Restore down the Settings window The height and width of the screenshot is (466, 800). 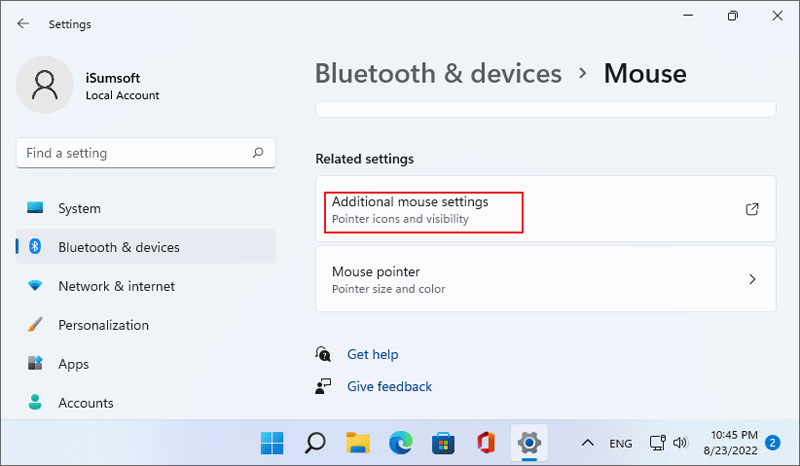pyautogui.click(x=733, y=16)
